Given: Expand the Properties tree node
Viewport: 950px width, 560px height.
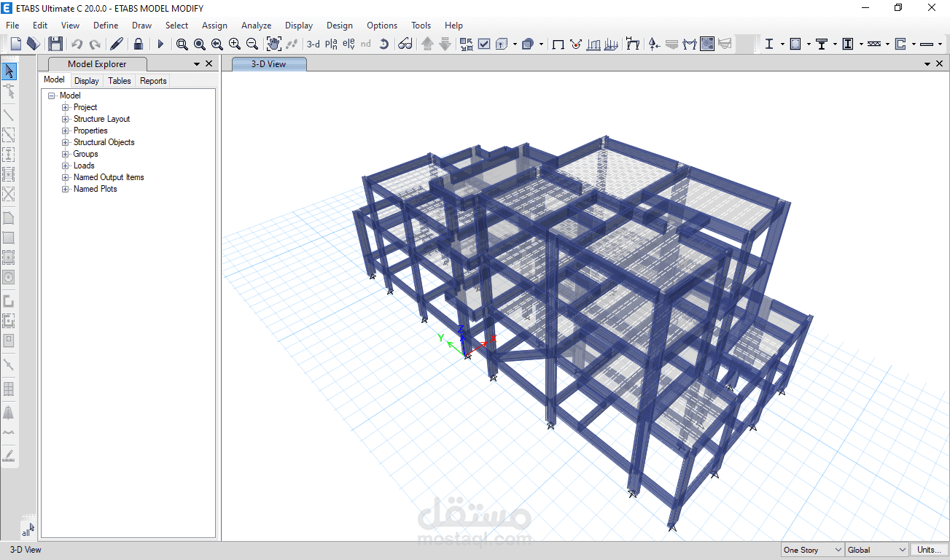Looking at the screenshot, I should 66,131.
